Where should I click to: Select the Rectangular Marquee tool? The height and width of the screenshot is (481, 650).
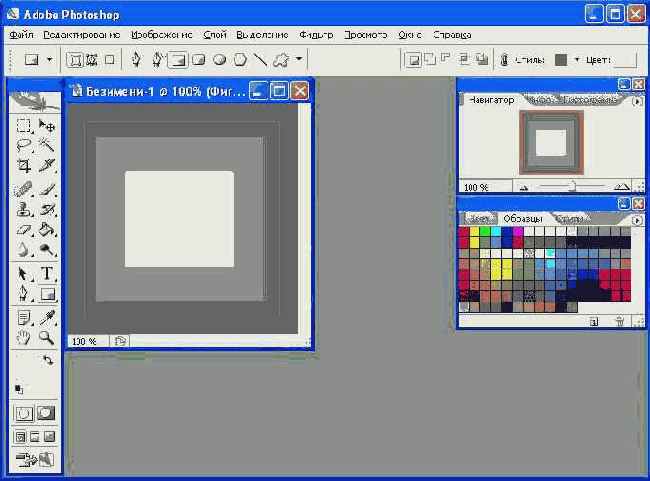[23, 125]
